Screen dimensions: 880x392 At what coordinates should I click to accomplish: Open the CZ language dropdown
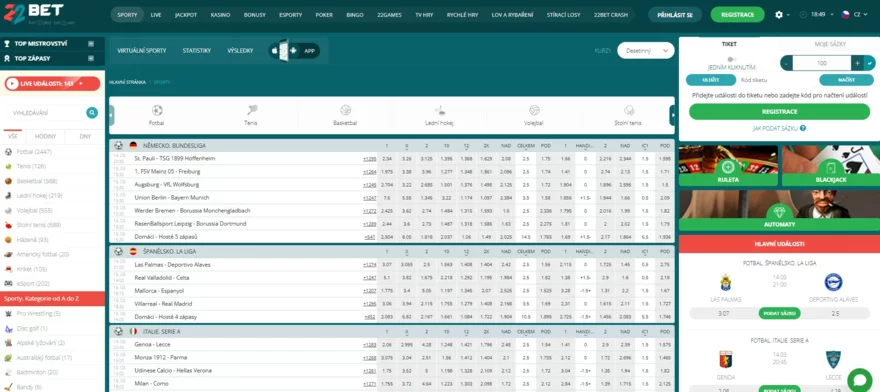pos(854,15)
